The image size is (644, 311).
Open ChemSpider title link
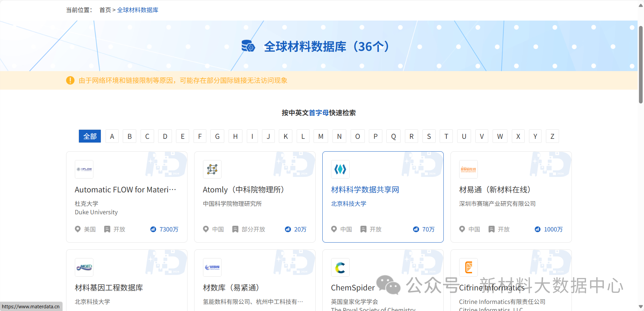click(x=353, y=288)
